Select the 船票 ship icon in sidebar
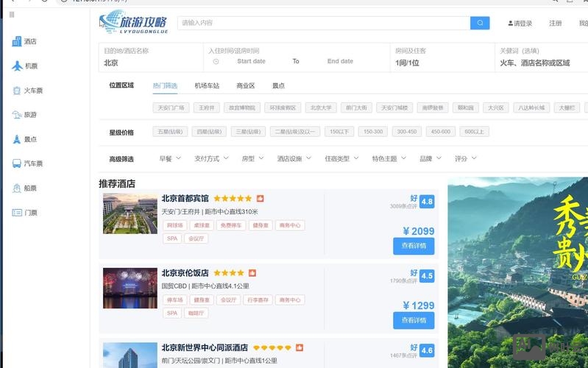Viewport: 588px width, 368px height. (17, 188)
